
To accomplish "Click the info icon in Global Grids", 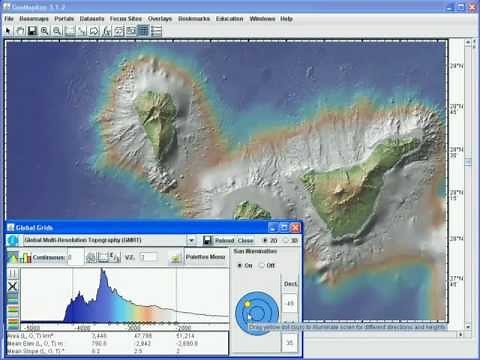I will 13,240.
